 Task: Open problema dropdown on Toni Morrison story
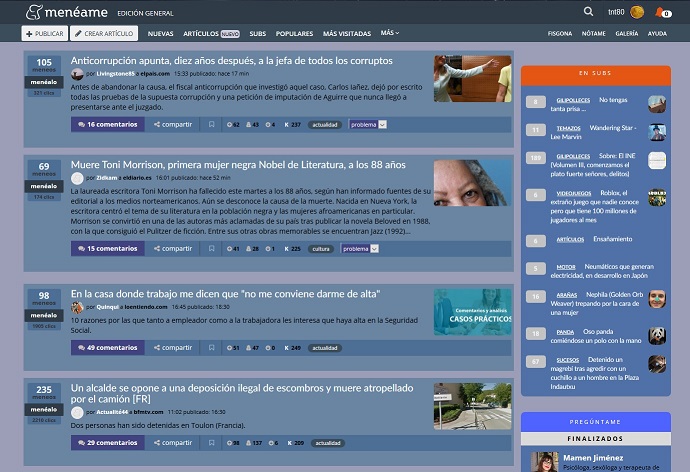[x=360, y=249]
